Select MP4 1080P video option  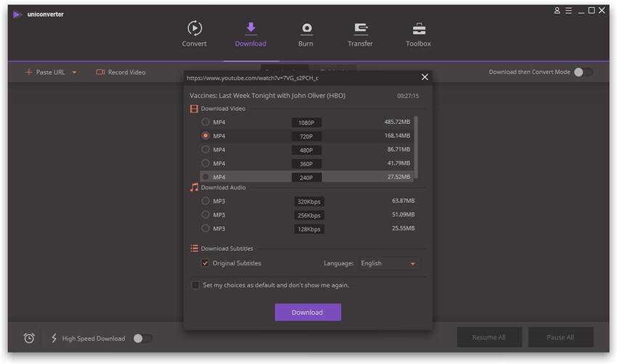(205, 123)
